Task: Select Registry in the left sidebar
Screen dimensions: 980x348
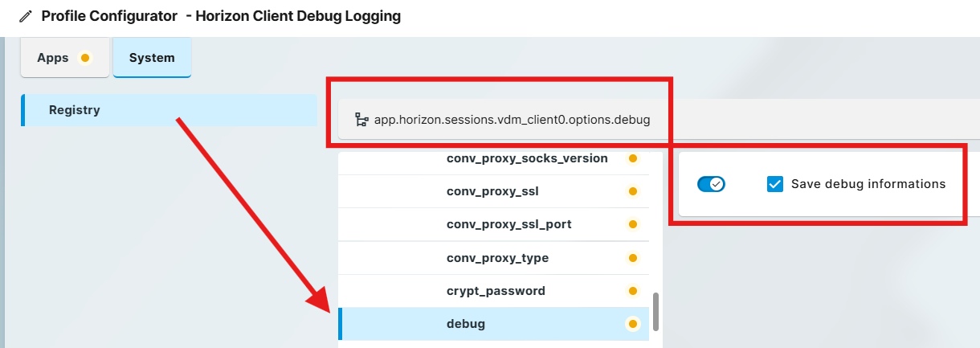Action: [x=75, y=110]
